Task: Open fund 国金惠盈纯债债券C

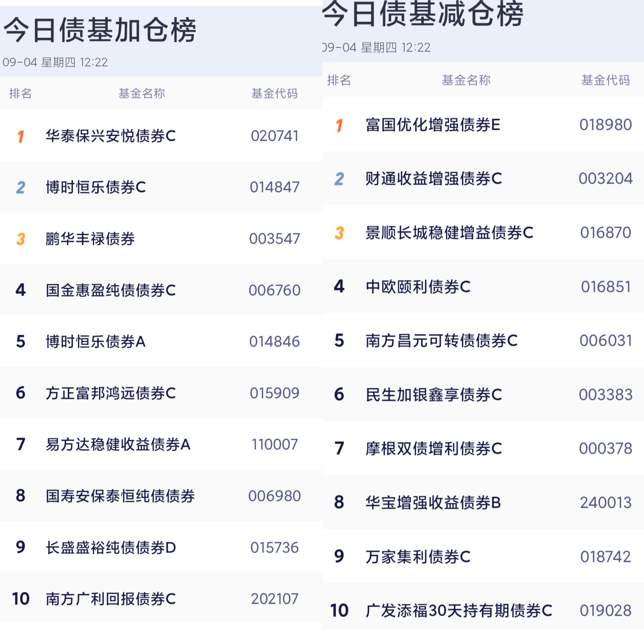Action: coord(111,290)
